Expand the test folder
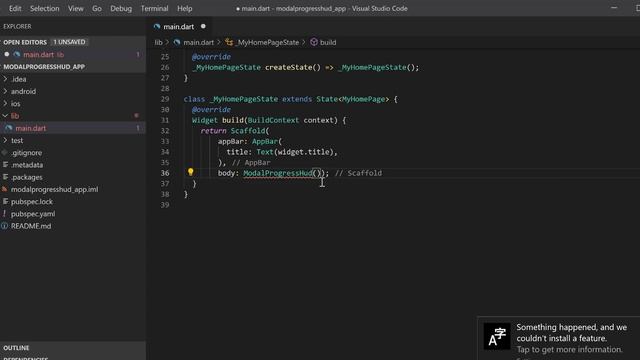This screenshot has width=640, height=360. click(17, 140)
